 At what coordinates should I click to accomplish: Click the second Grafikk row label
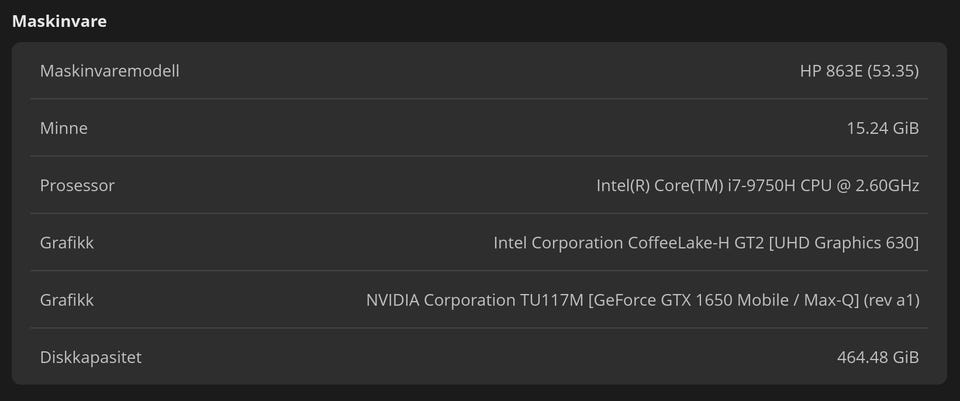(67, 299)
